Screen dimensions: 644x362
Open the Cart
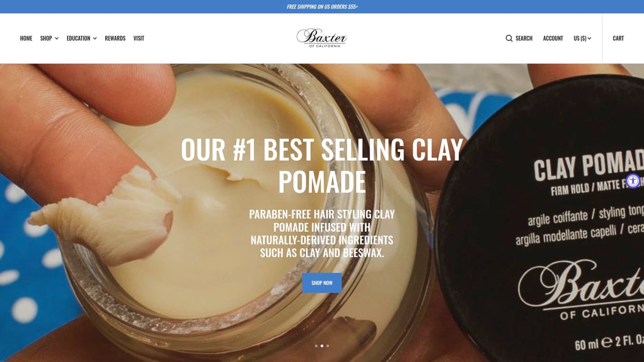click(x=618, y=38)
